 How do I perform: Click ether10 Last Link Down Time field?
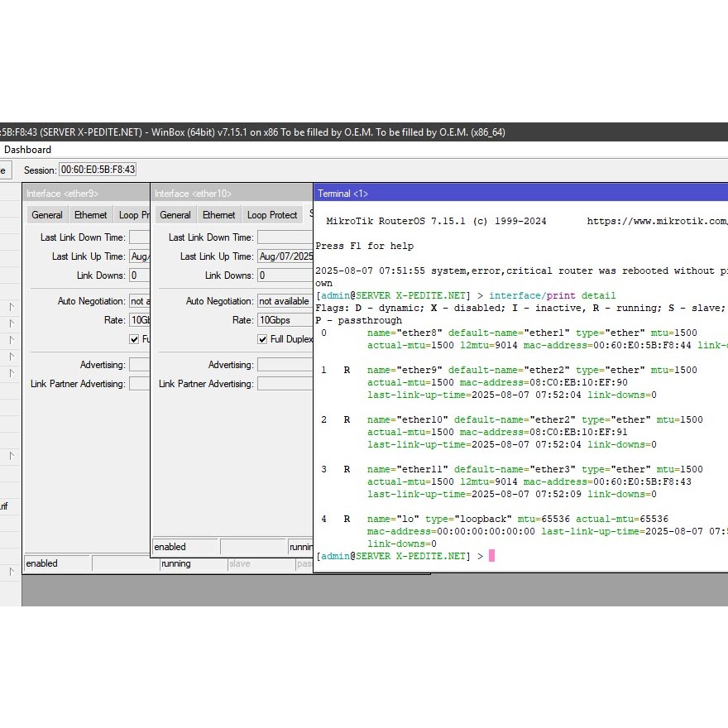click(284, 237)
